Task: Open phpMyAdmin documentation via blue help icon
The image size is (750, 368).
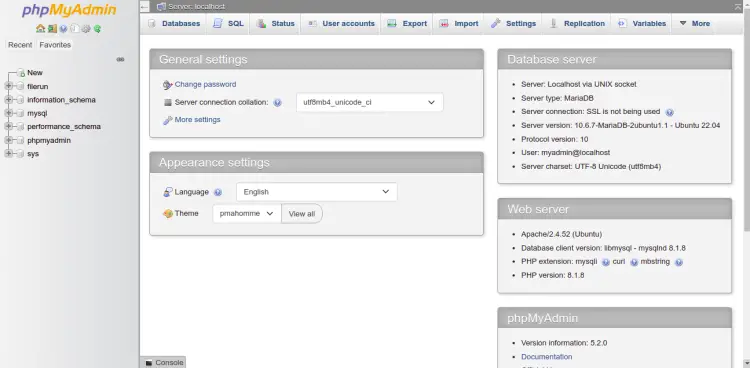Action: [x=63, y=28]
